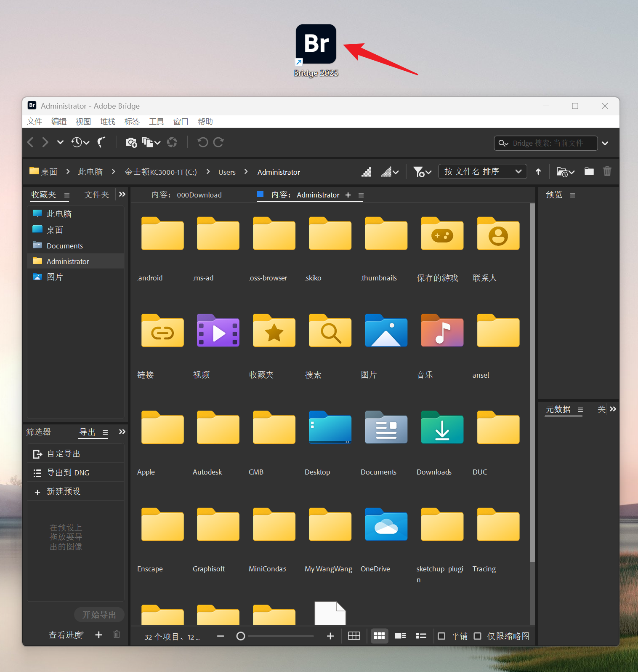Open the 文件 menu

pyautogui.click(x=35, y=122)
